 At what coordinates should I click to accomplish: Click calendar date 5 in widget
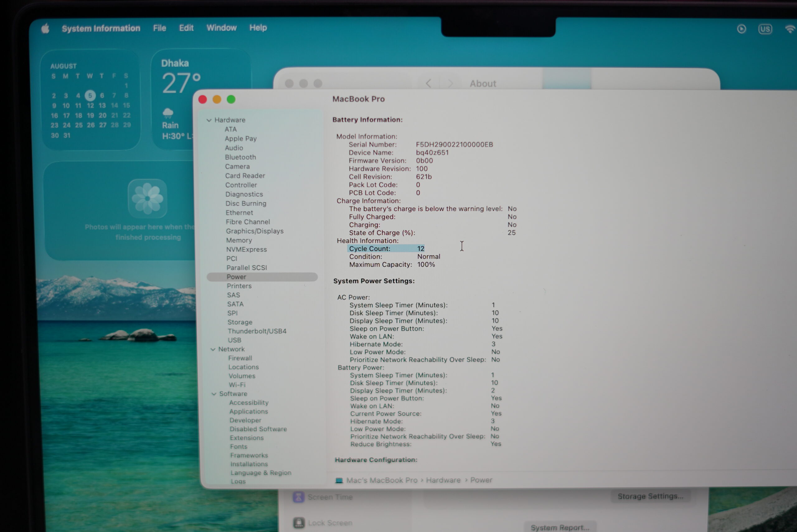(90, 96)
